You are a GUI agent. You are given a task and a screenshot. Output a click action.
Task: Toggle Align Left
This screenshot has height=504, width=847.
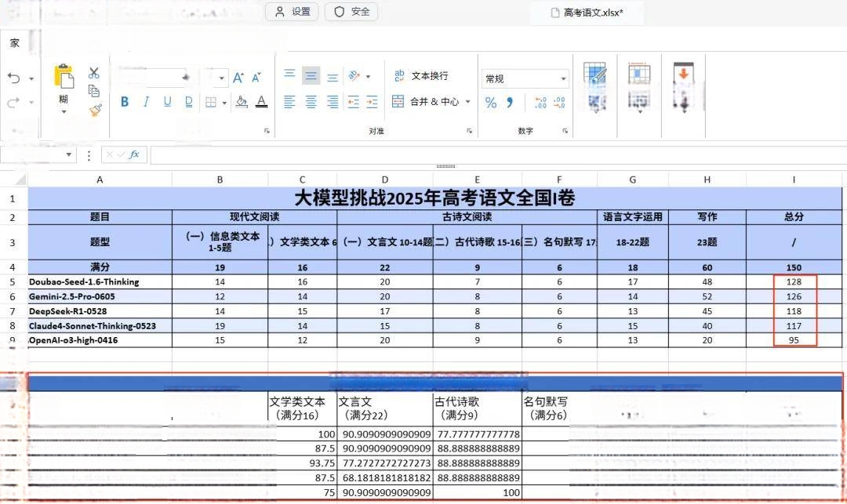289,101
